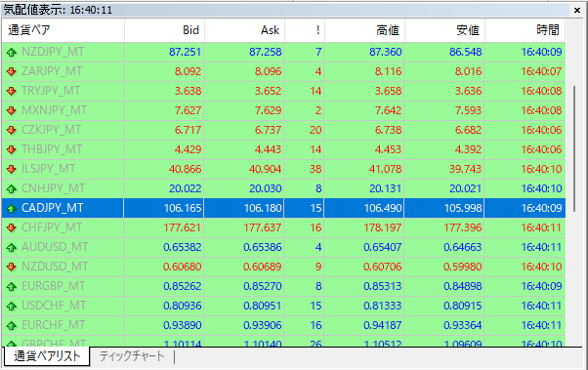Select the EURGBP_MT symbol name
This screenshot has height=370, width=588.
(54, 286)
